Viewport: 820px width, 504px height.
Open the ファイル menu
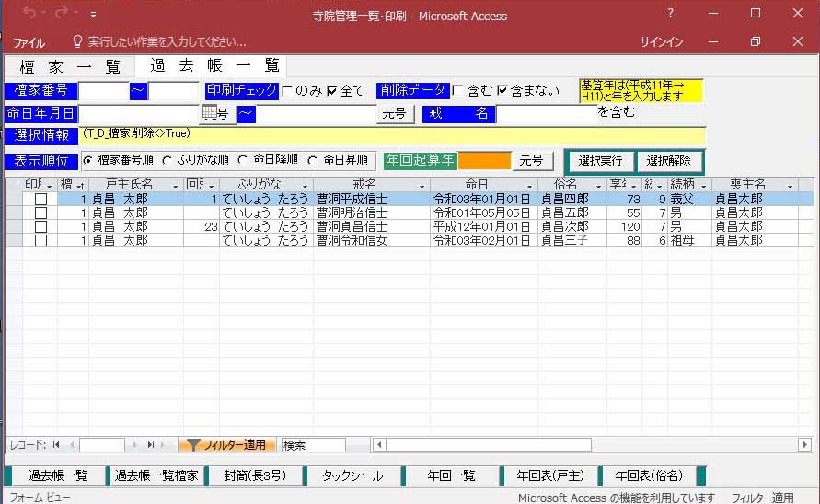pos(29,42)
